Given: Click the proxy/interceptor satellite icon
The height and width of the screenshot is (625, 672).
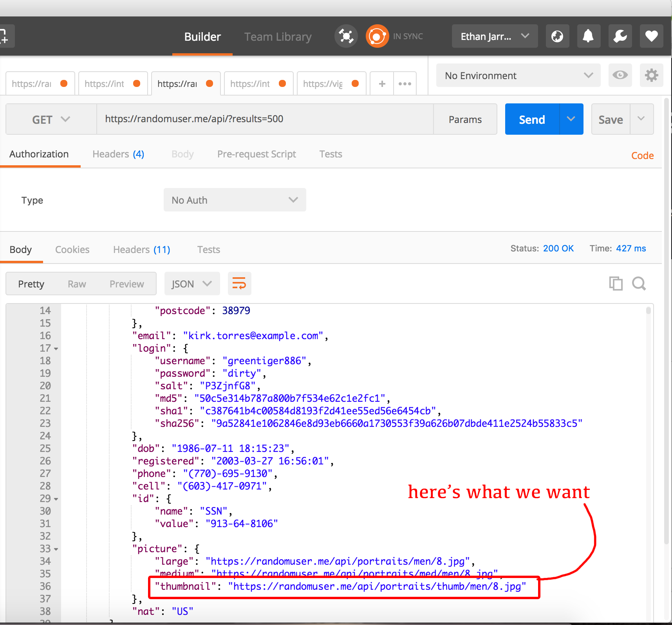Looking at the screenshot, I should [x=346, y=36].
